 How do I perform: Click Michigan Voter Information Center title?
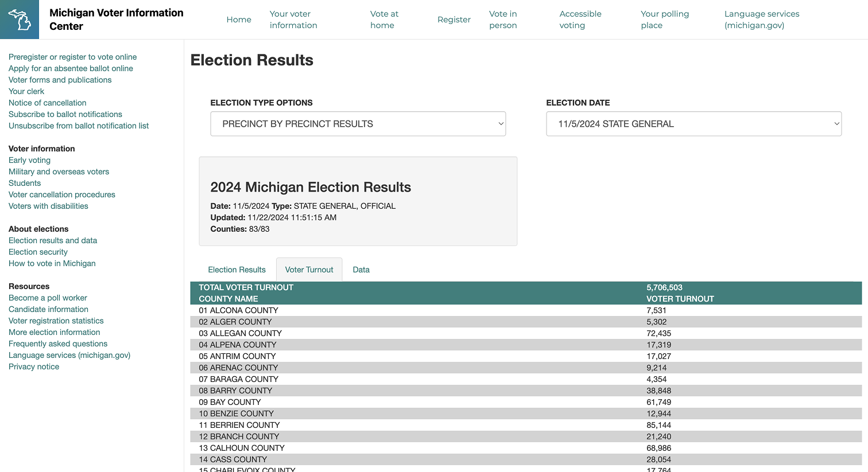(x=117, y=19)
